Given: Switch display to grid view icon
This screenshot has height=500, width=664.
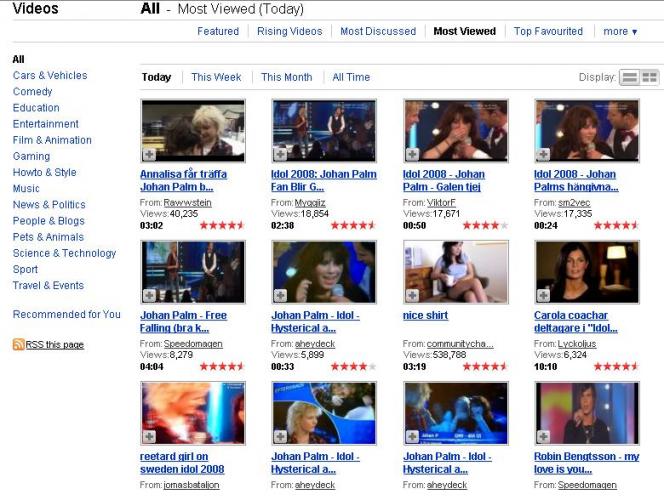Looking at the screenshot, I should [650, 78].
